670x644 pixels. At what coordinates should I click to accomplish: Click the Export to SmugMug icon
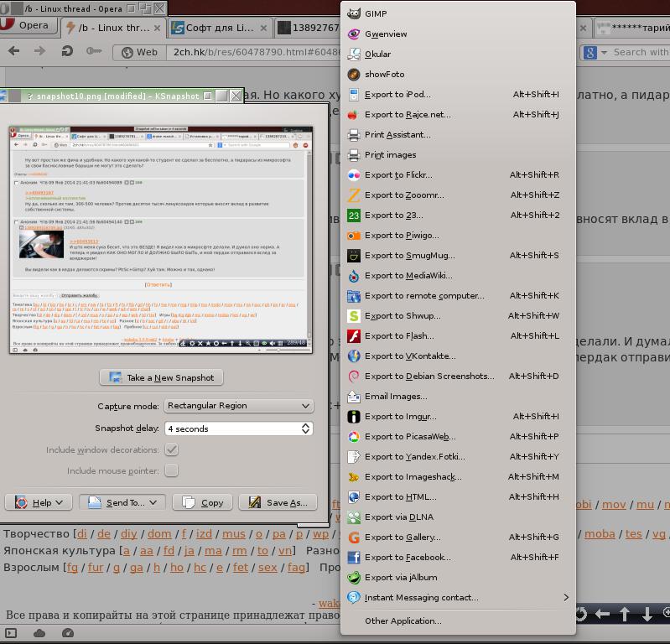354,255
